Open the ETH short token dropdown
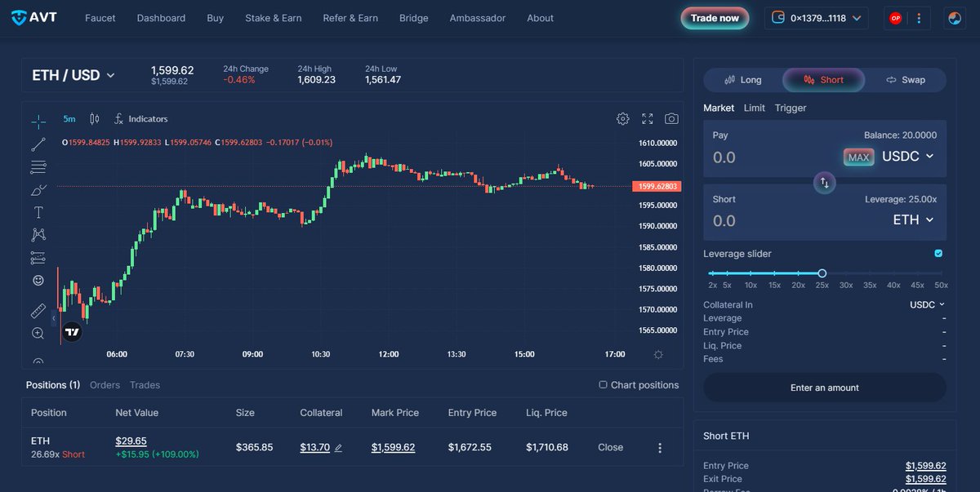 tap(914, 219)
